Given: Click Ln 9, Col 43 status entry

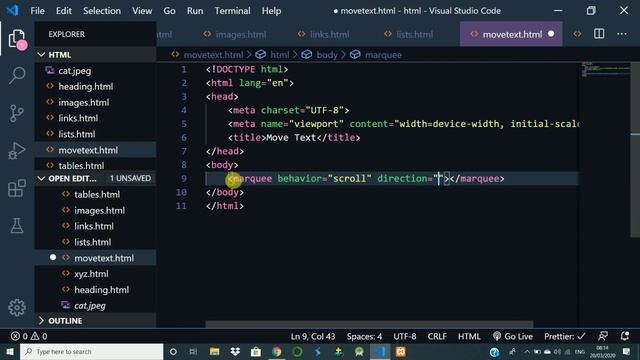Looking at the screenshot, I should (313, 336).
